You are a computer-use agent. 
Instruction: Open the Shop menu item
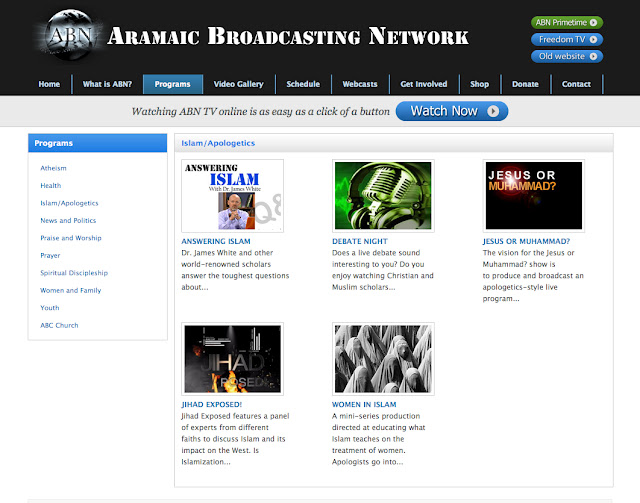tap(480, 84)
